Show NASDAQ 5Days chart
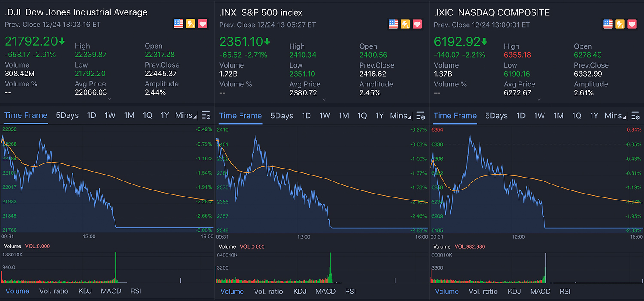Image resolution: width=644 pixels, height=301 pixels. click(x=497, y=115)
